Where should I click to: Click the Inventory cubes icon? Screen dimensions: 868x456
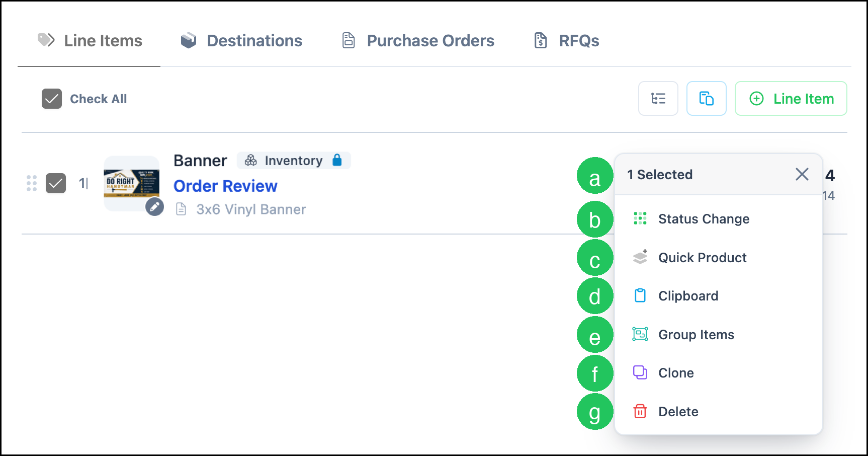coord(250,160)
